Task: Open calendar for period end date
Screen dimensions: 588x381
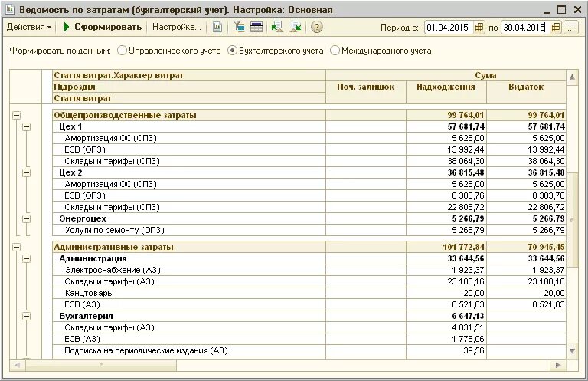Action: click(x=556, y=28)
